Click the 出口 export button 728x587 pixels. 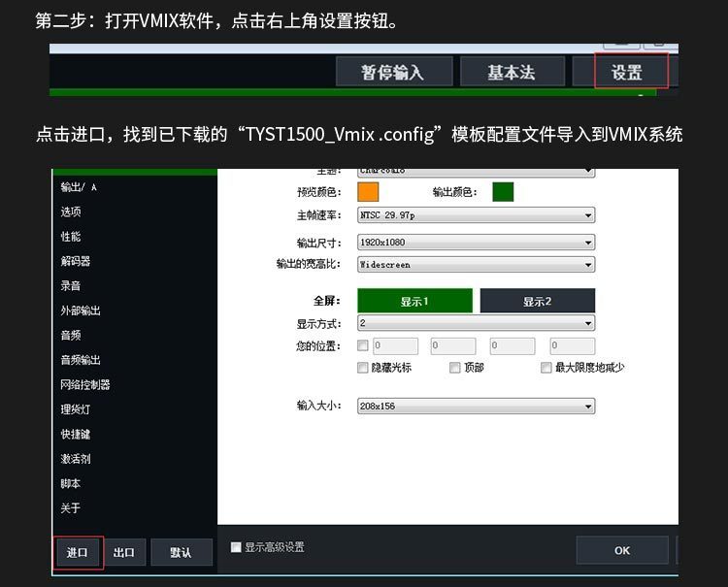click(124, 552)
